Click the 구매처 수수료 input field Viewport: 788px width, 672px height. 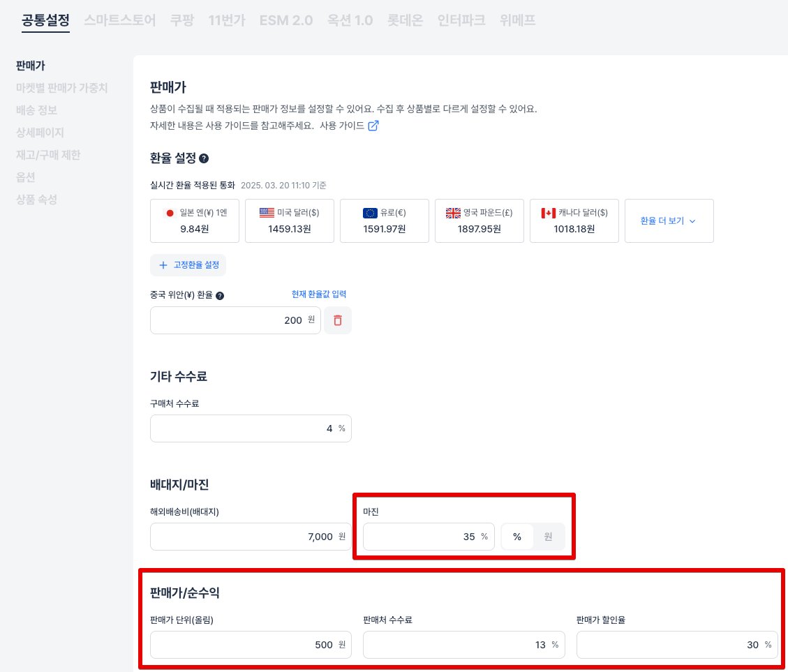(251, 428)
